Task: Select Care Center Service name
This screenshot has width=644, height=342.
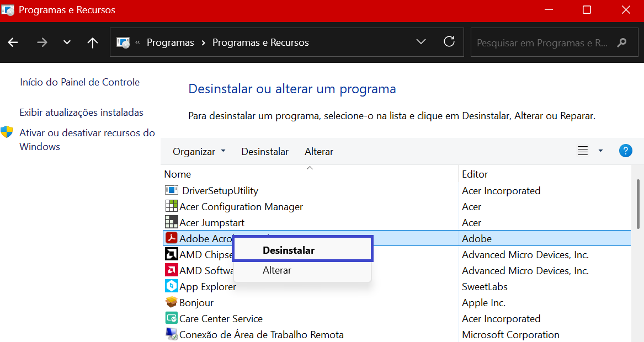Action: click(x=221, y=319)
